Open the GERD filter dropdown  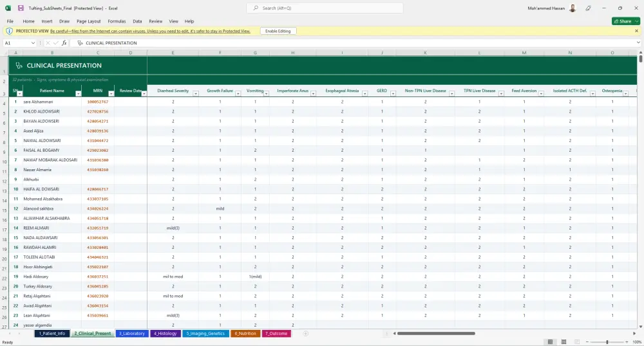[x=393, y=94]
